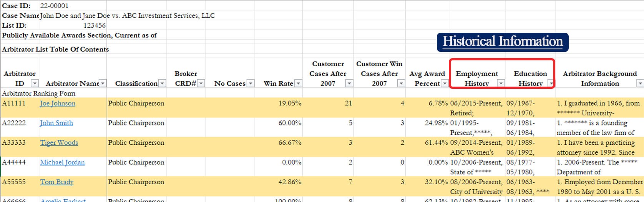Open the Joe Johnson arbitrator link
644x202 pixels.
(58, 104)
